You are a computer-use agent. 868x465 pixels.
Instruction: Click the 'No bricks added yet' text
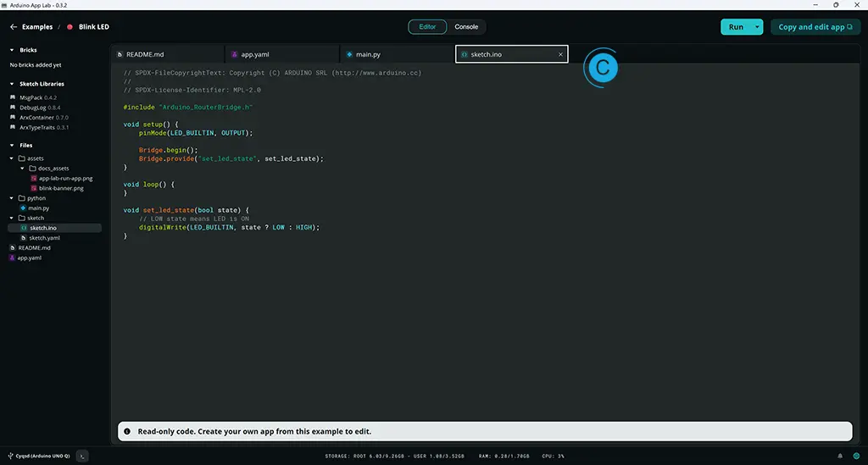36,64
